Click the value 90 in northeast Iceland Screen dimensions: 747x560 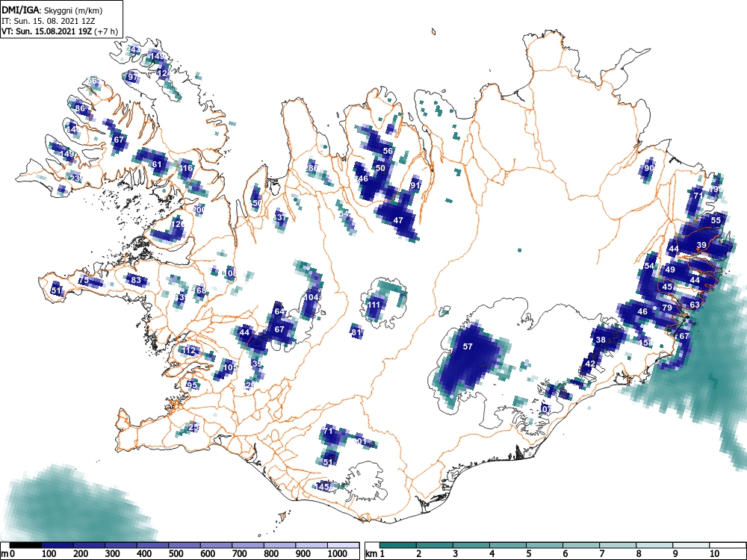tap(649, 168)
